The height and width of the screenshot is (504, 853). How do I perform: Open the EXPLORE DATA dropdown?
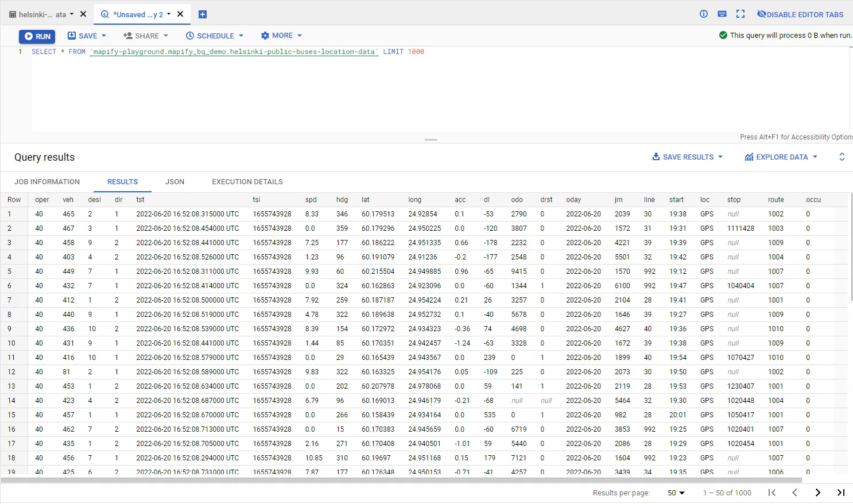pos(781,157)
